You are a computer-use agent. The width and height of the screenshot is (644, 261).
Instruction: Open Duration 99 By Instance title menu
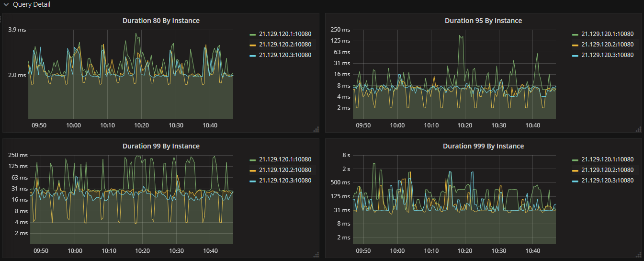point(161,146)
